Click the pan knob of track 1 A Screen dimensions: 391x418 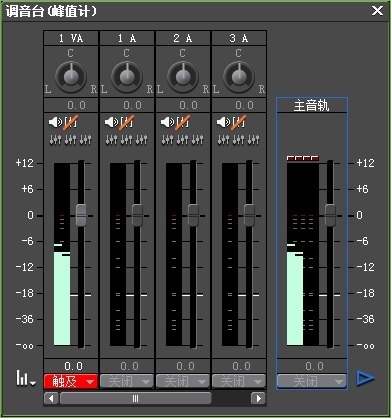coord(127,77)
